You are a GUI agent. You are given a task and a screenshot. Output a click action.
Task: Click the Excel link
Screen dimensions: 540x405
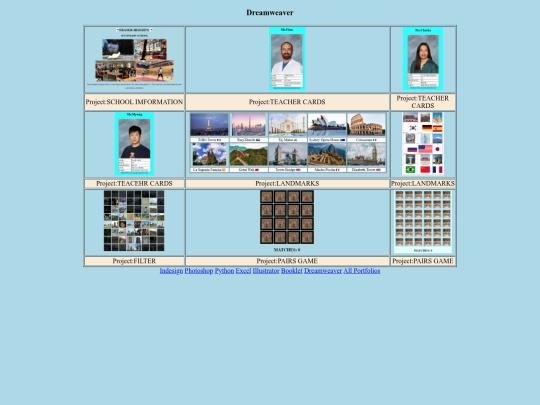[x=243, y=271]
